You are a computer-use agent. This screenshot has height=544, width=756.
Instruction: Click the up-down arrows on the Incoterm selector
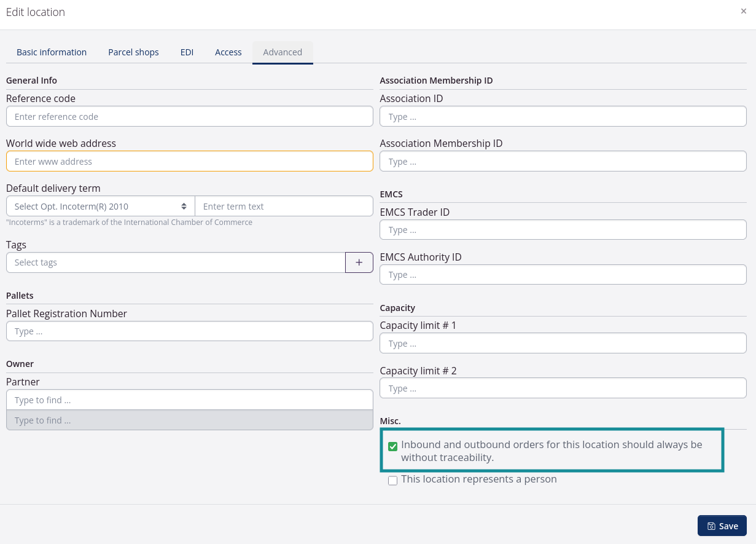pos(184,206)
